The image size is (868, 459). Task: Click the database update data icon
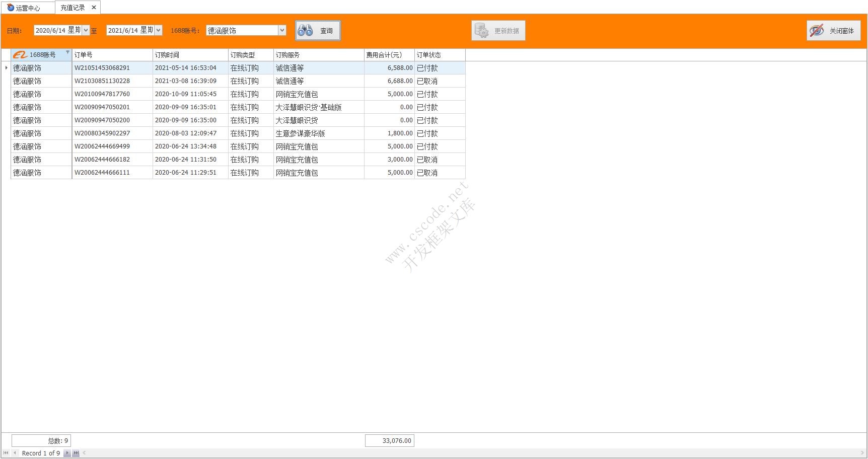pyautogui.click(x=481, y=31)
